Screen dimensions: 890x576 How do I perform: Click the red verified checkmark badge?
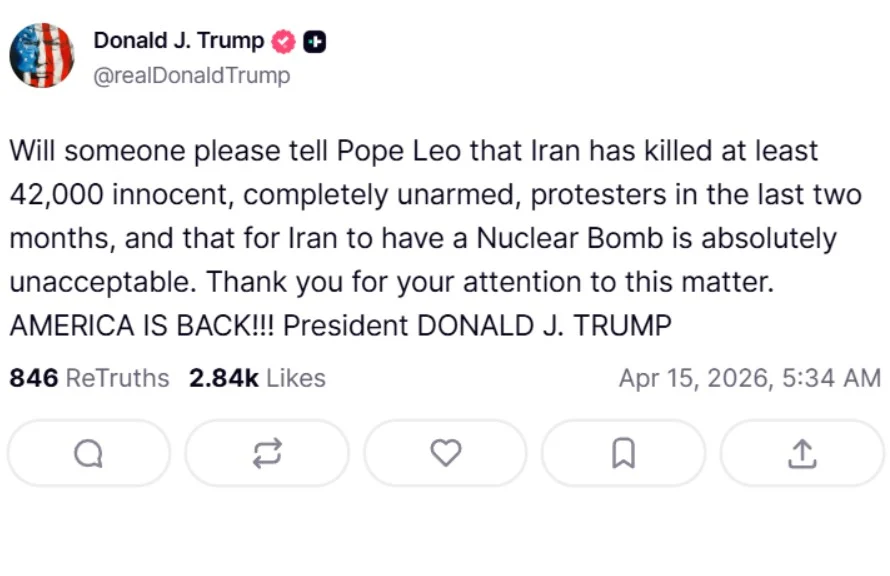(x=284, y=42)
